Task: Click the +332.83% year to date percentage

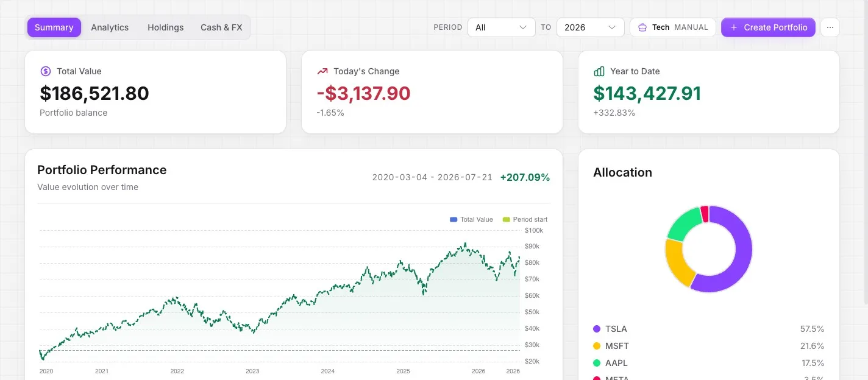Action: point(614,113)
